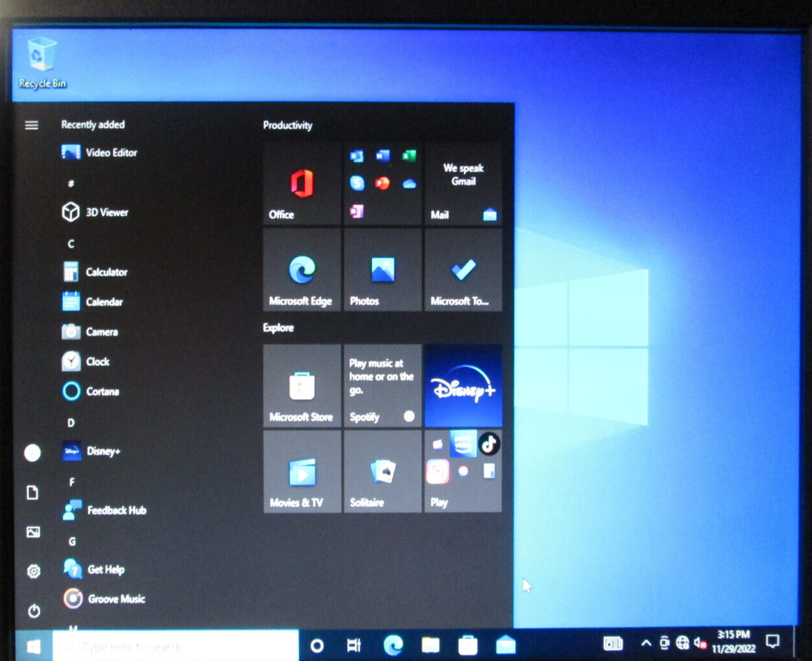Click the Office tile

click(x=302, y=183)
